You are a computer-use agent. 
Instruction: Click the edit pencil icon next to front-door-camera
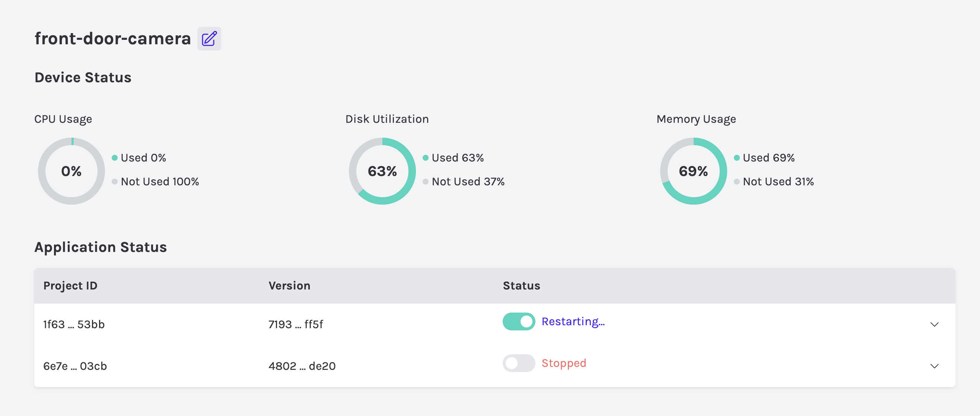tap(209, 38)
